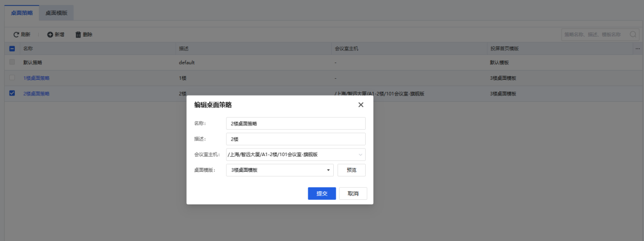Open the 1楼桌面策略 link
Image resolution: width=644 pixels, height=241 pixels.
click(x=37, y=78)
